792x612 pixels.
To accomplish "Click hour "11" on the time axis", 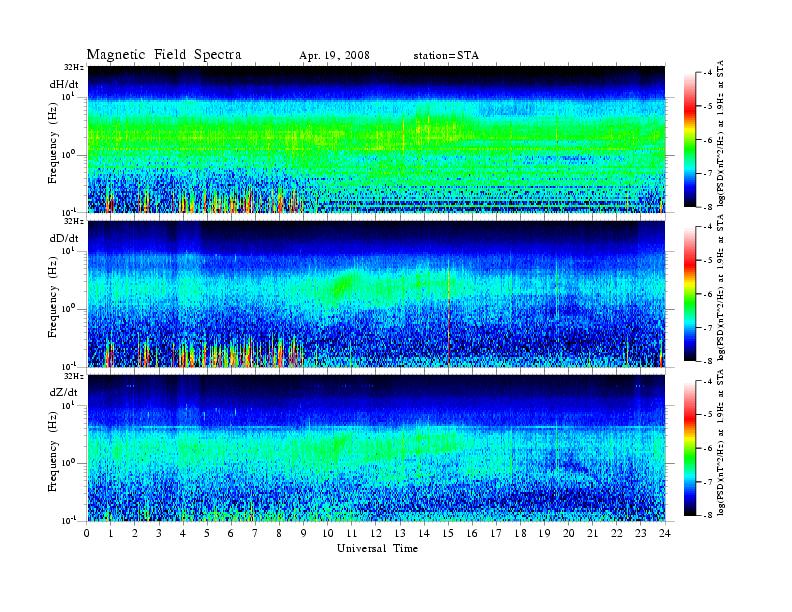I will point(352,533).
